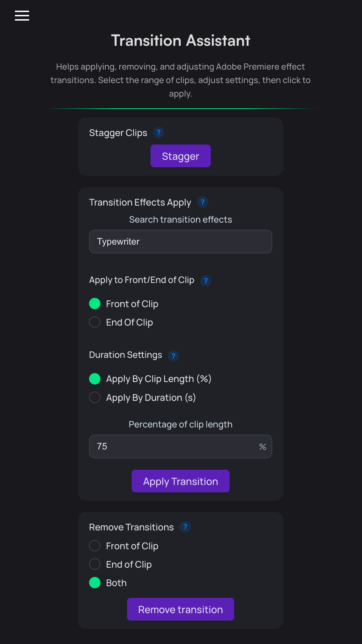Show Duration Settings help icon
Viewport: 362px width, 644px height.
174,356
